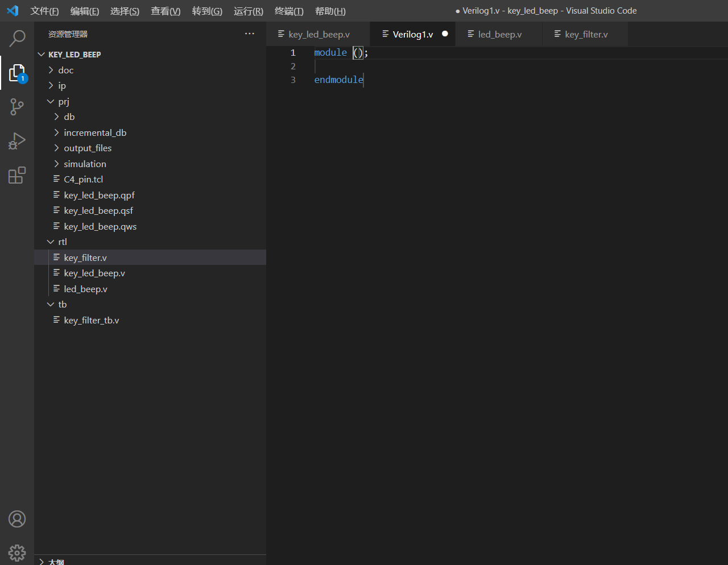The height and width of the screenshot is (565, 728).
Task: Click the 资源管理器 panel title
Action: point(68,34)
